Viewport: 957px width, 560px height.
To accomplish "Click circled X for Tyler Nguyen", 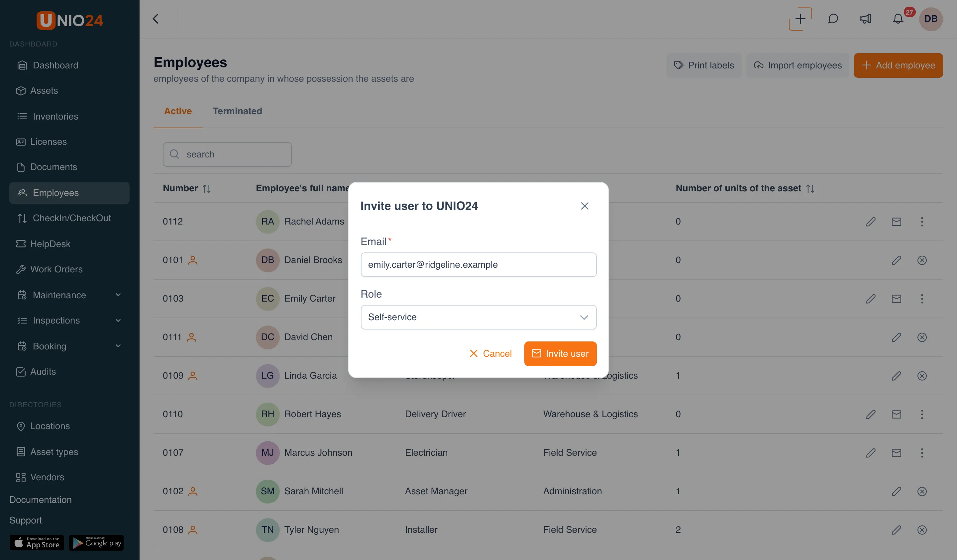I will click(x=922, y=530).
